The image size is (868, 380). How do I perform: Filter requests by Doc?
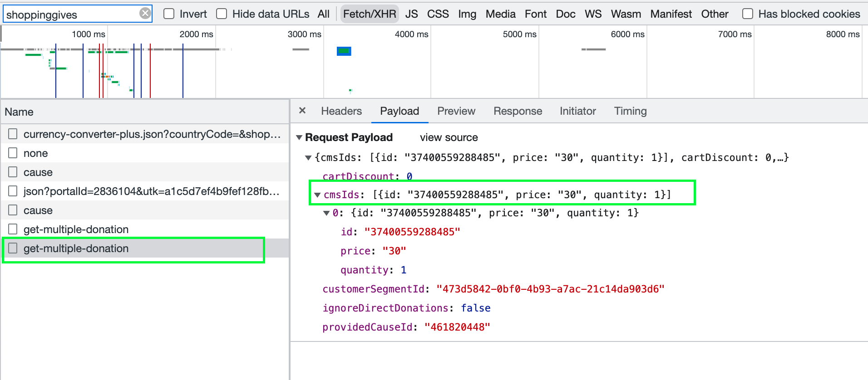coord(566,14)
